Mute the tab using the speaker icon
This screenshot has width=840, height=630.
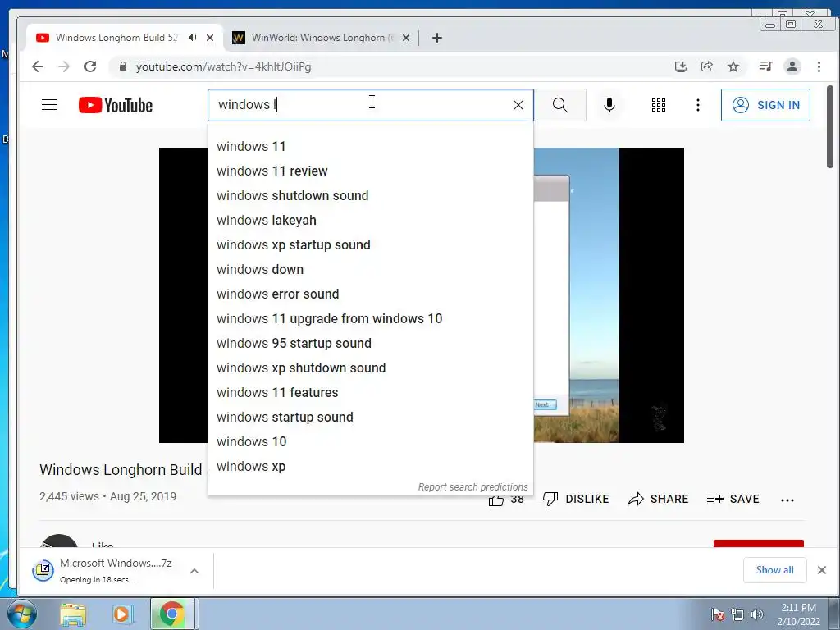[192, 38]
